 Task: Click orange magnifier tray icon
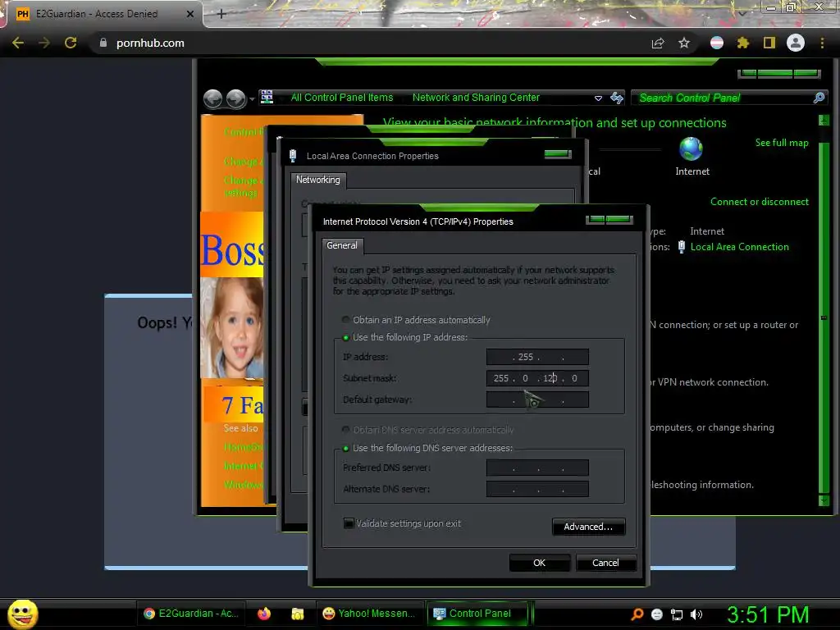coord(637,614)
